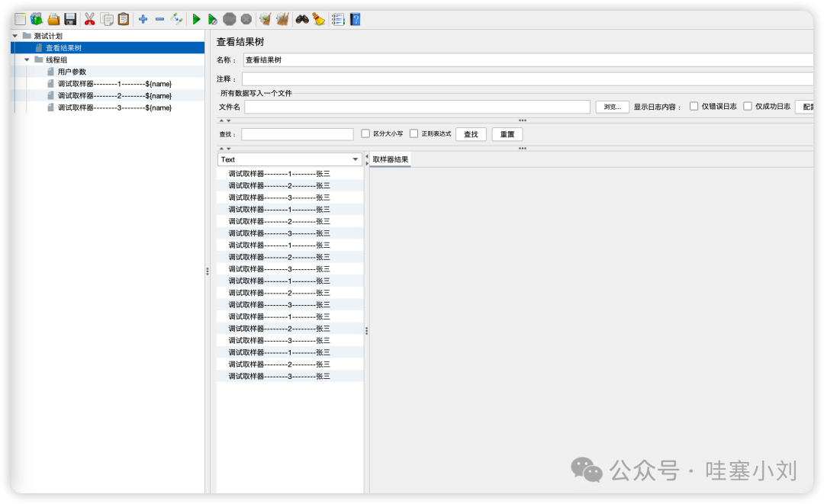
Task: Collapse the 测试计划 tree node
Action: (15, 36)
